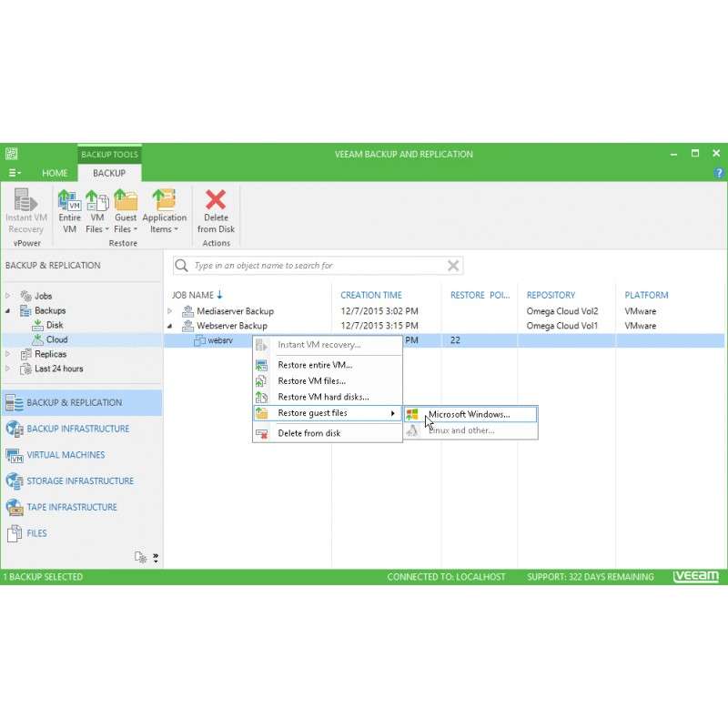Click the 12/7/2015 3:02 PM creation time
Viewport: 728px width, 728px height.
pos(379,311)
